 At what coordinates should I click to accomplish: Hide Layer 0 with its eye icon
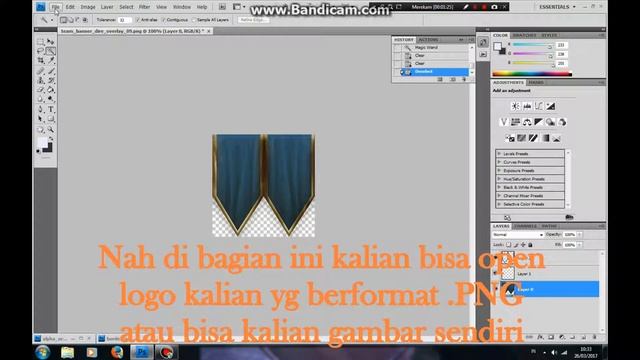[496, 289]
